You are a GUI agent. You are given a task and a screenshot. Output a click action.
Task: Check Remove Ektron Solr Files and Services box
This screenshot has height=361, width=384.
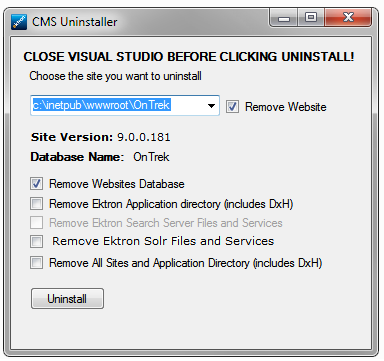click(36, 241)
